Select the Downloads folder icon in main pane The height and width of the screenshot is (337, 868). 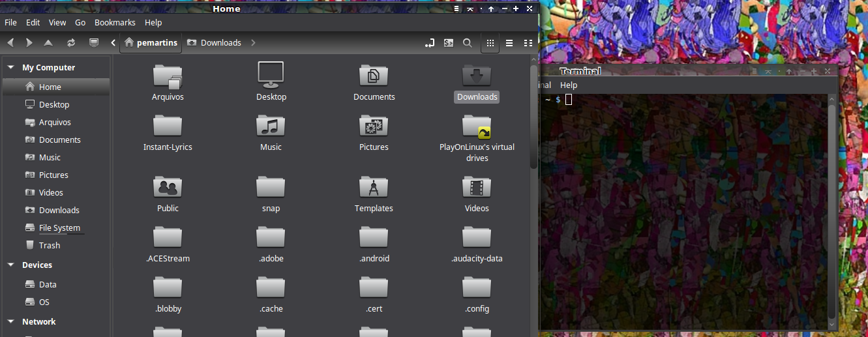pyautogui.click(x=477, y=76)
